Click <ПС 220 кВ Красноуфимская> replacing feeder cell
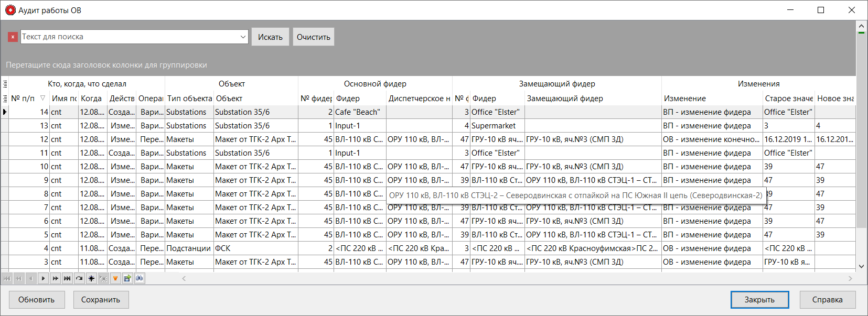 [593, 248]
